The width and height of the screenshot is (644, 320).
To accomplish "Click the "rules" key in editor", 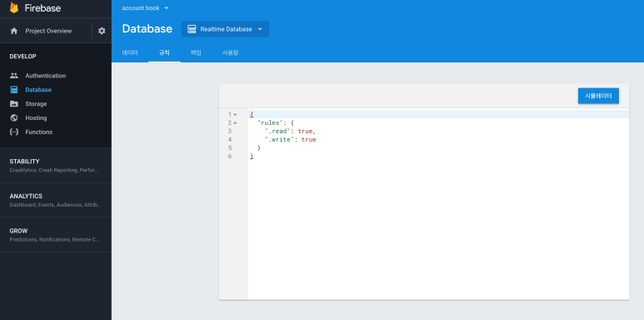I will click(271, 122).
